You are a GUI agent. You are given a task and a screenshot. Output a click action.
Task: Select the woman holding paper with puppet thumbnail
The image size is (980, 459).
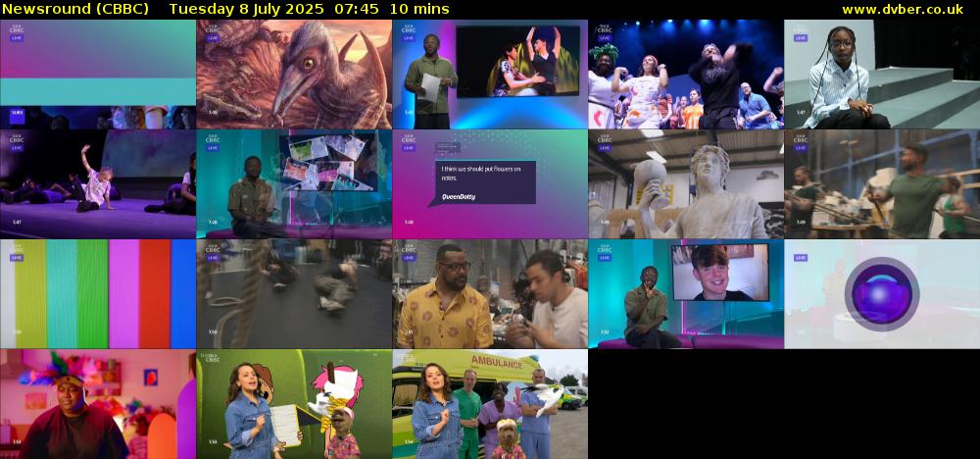[294, 404]
